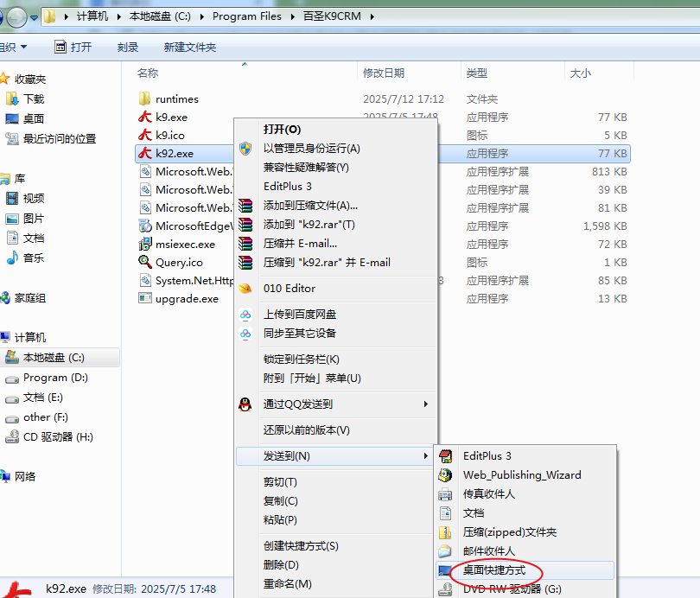Click the 010 Editor menu icon
The image size is (700, 598).
tap(246, 288)
